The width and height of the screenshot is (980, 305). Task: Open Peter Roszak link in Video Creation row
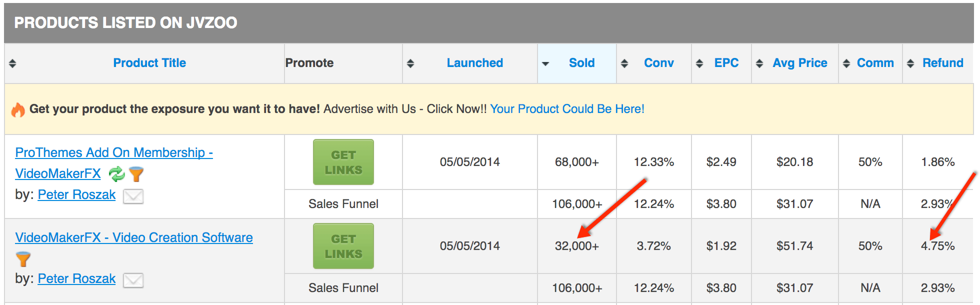tap(76, 278)
